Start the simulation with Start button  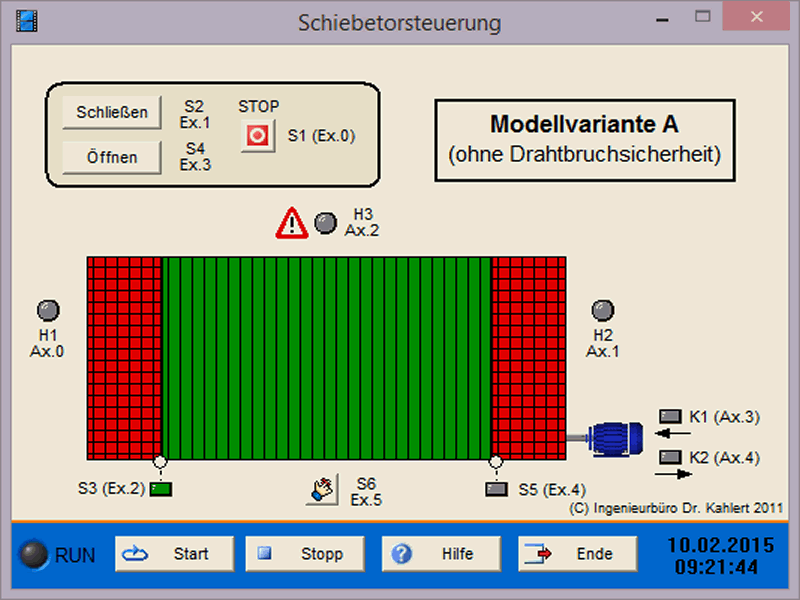tap(174, 553)
